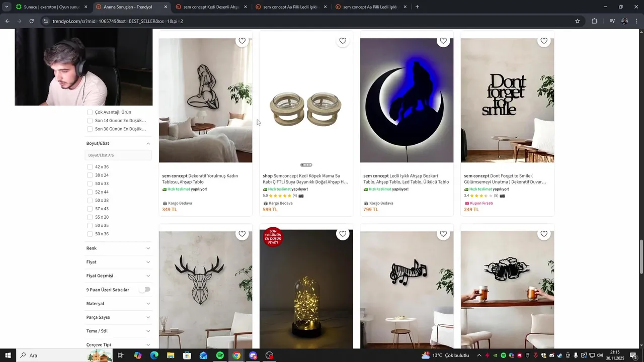Expand the Fiyat filter section
Viewport: 644px width, 362px height.
(118, 262)
